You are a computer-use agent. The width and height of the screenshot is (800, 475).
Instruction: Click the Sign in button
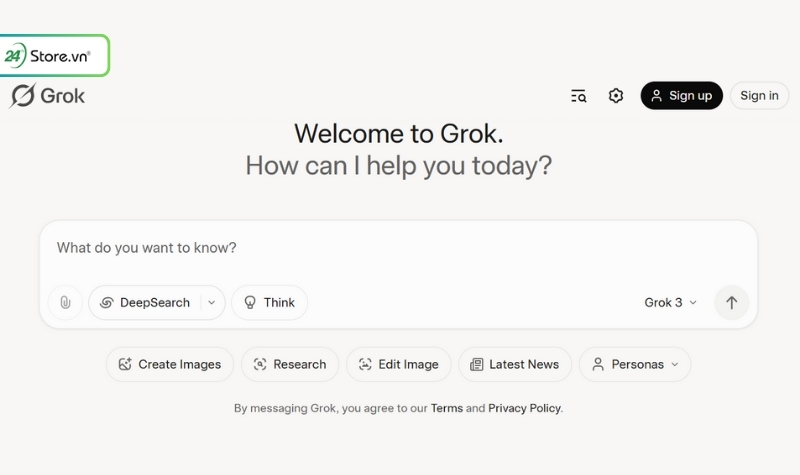(x=759, y=95)
